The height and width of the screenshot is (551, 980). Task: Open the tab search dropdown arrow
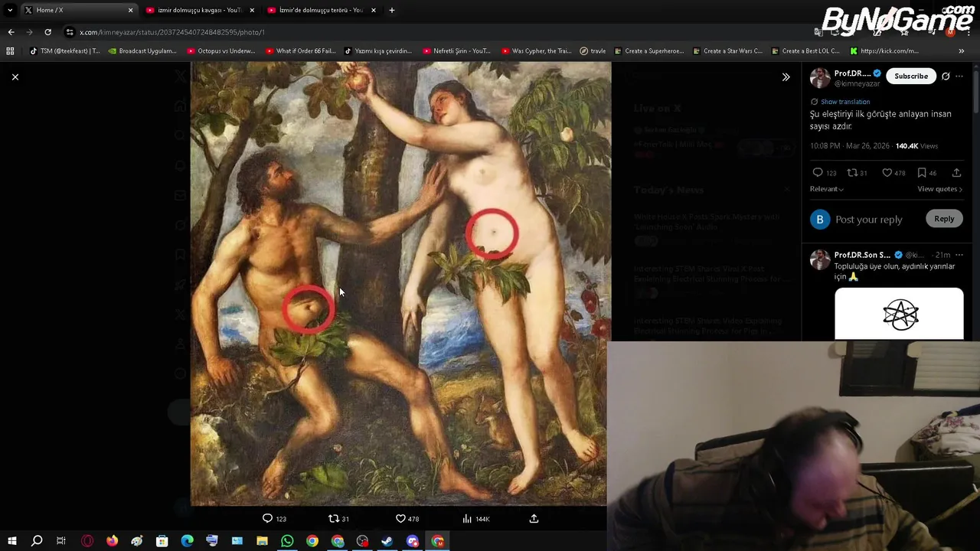click(x=9, y=10)
